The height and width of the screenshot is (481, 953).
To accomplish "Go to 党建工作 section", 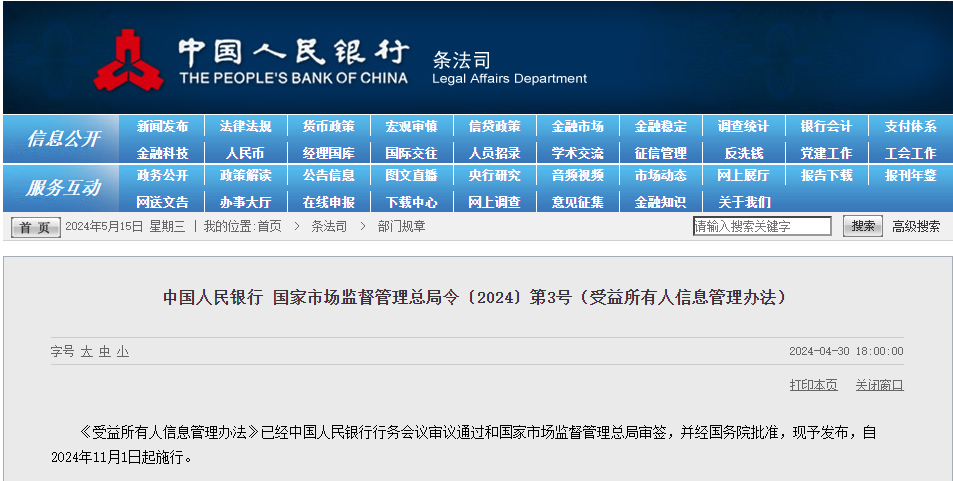I will tap(827, 153).
